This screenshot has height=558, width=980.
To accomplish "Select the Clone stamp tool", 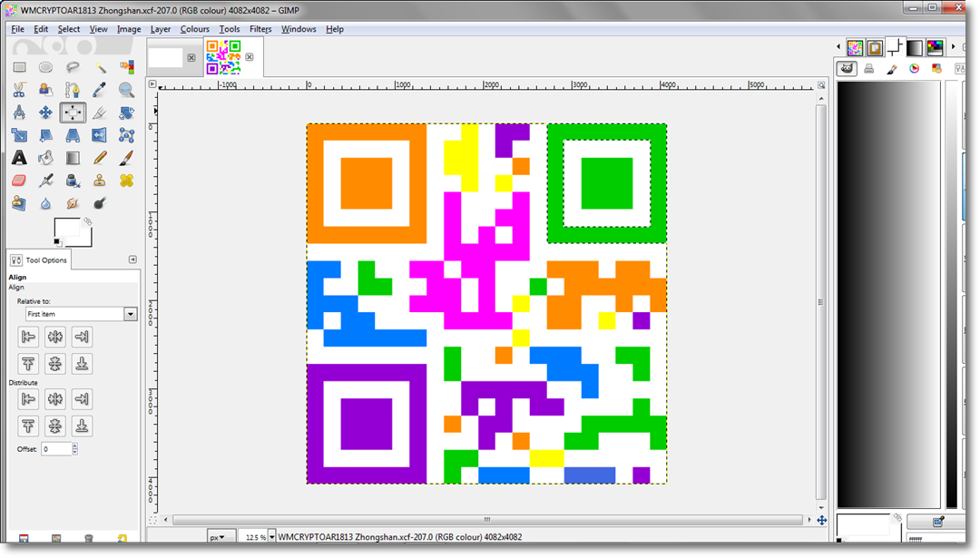I will (100, 181).
